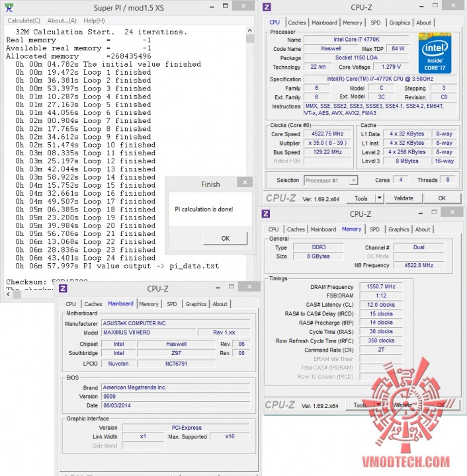Switch to Memory tab in top CPU-Z window

click(352, 22)
